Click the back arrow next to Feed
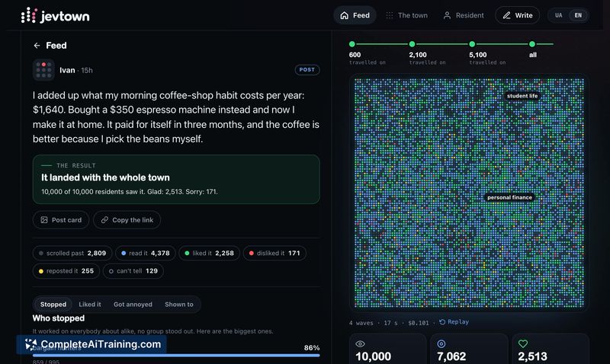 pos(37,46)
